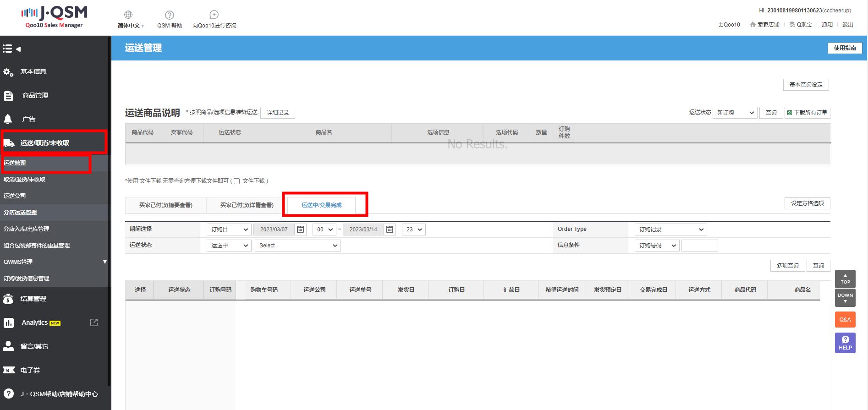This screenshot has height=410, width=868.
Task: Switch to 买家已付款(摘要查看) tab
Action: [166, 205]
